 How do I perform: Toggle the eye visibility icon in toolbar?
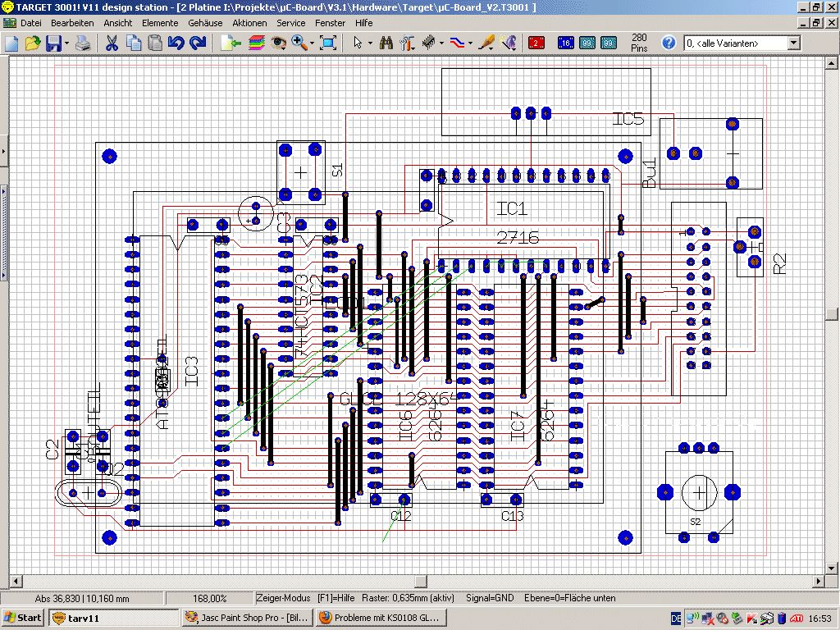[x=278, y=43]
